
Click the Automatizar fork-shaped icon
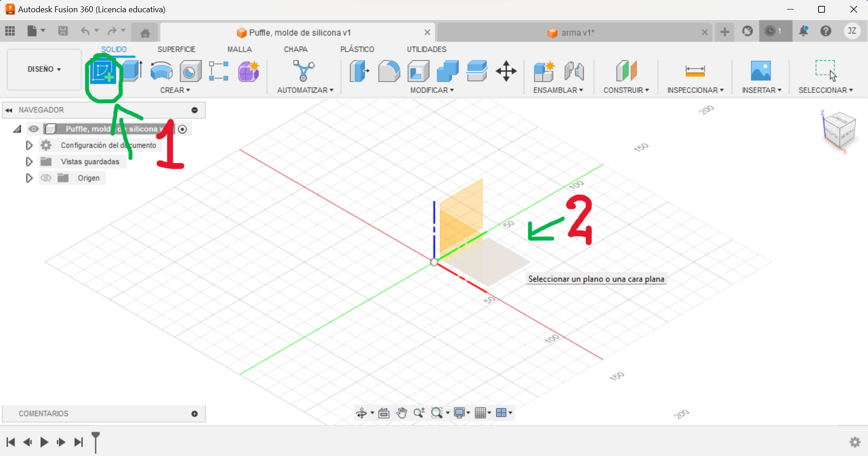pos(304,71)
